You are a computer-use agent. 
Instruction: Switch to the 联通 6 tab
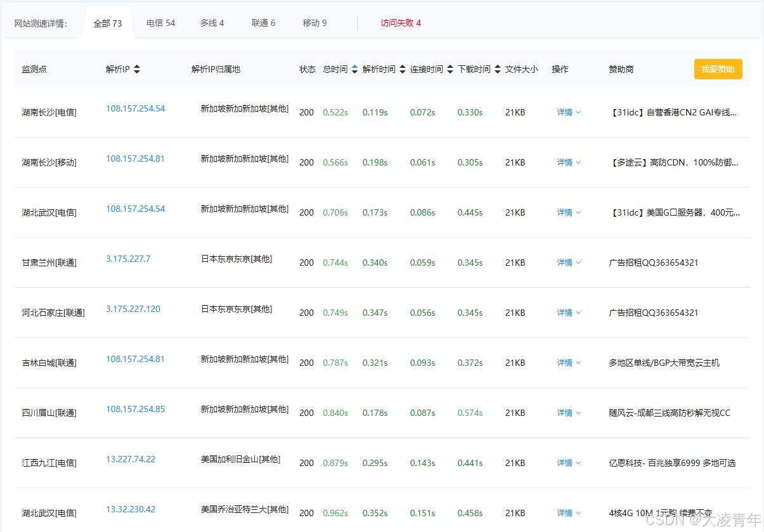click(263, 22)
